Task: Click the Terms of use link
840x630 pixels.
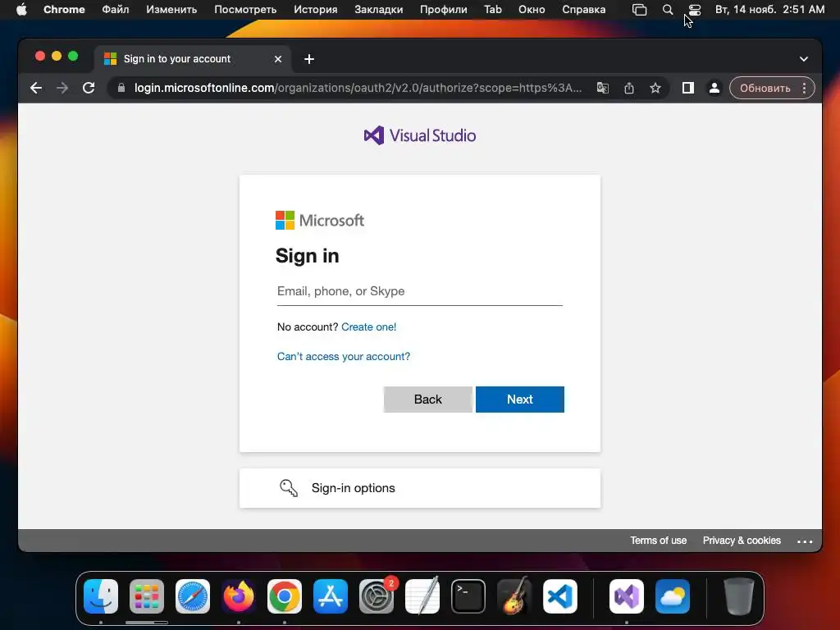Action: [658, 541]
